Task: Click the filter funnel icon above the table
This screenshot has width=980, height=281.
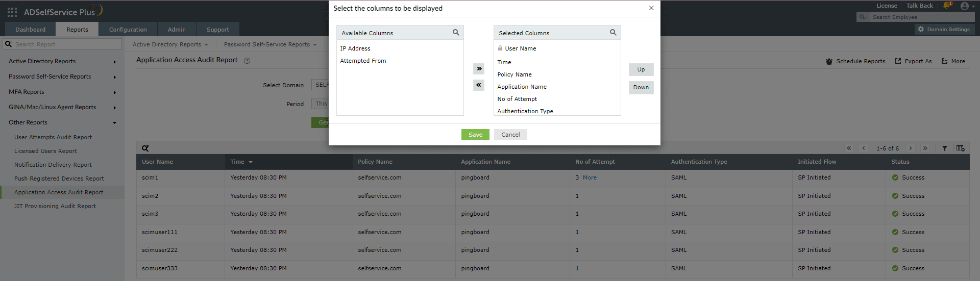Action: click(944, 148)
